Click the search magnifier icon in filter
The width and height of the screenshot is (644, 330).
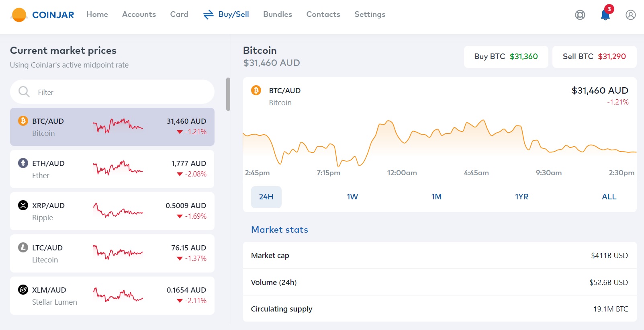(x=24, y=92)
